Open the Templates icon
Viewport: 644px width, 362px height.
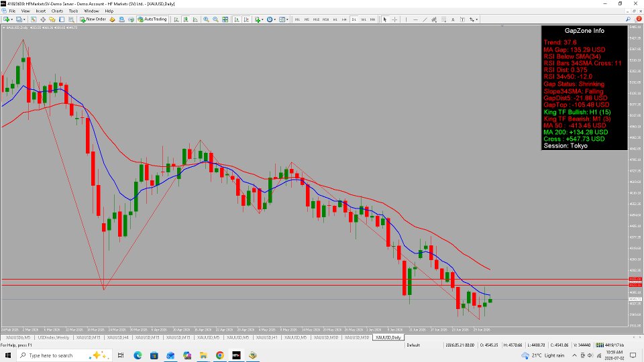[282, 19]
